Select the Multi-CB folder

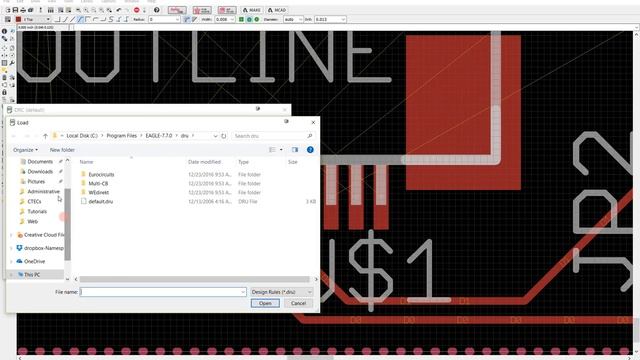(98, 183)
